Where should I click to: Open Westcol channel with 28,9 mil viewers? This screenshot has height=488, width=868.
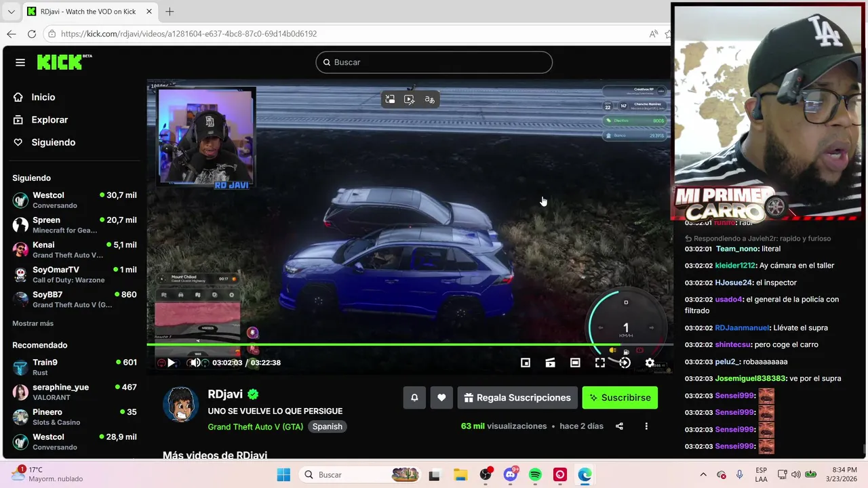75,442
